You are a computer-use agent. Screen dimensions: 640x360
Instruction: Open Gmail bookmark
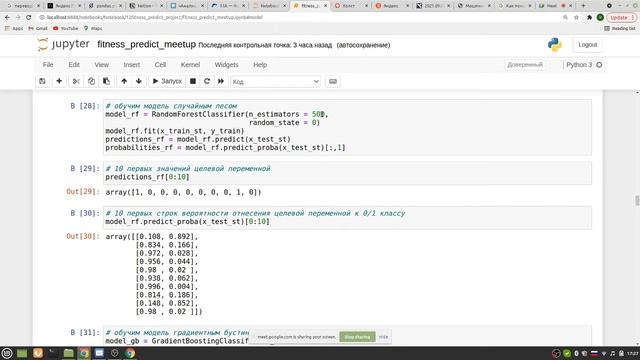tap(38, 29)
